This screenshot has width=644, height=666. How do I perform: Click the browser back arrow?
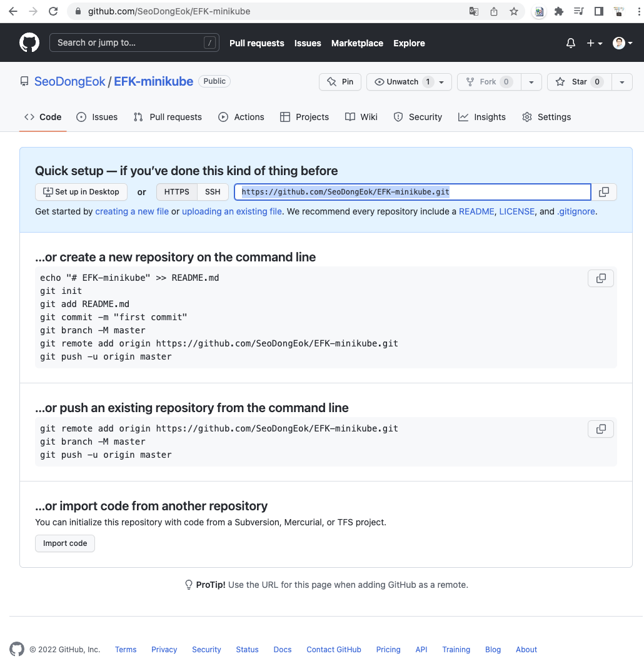point(13,11)
